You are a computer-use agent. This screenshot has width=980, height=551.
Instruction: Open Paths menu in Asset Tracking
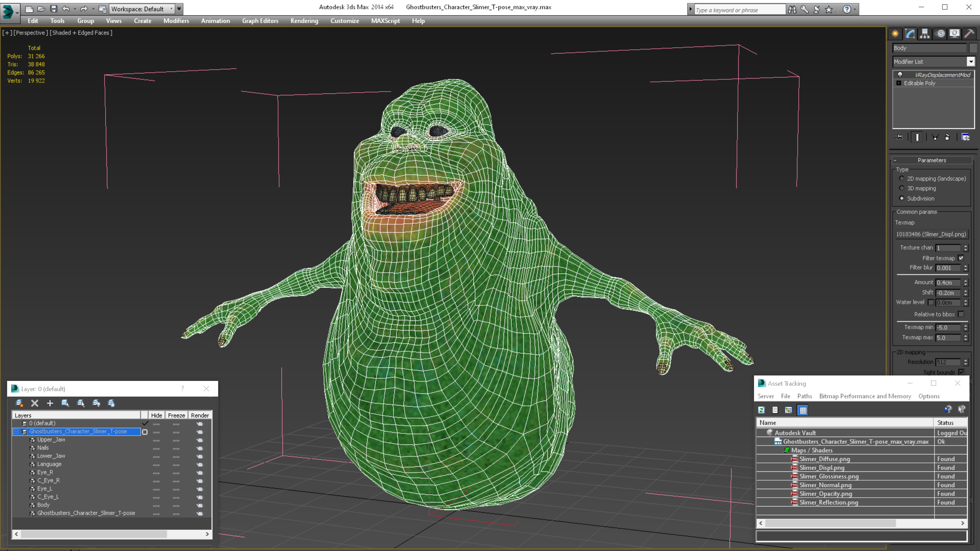tap(804, 396)
